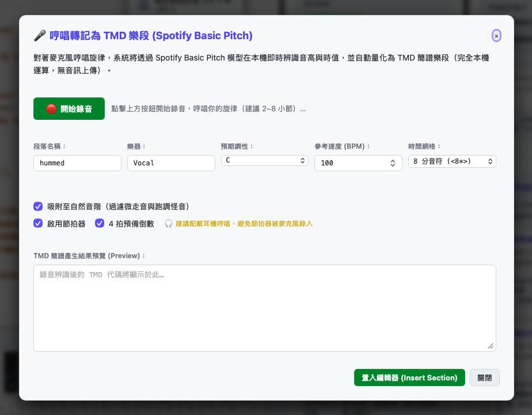532x415 pixels.
Task: Click the dialog title 哼唱轉記為 TMD 樂段
Action: click(151, 35)
